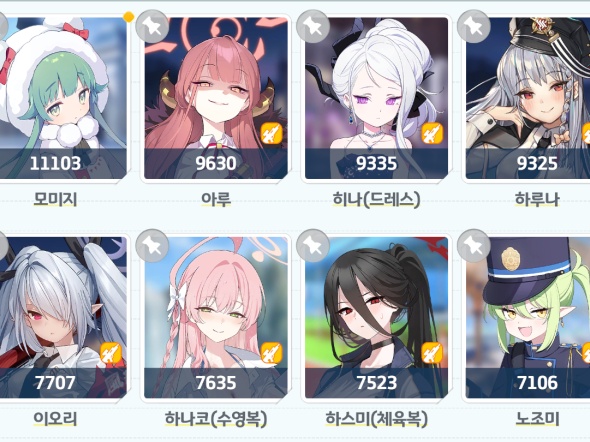Click the orange badge on 히나(드레스) portrait
Image resolution: width=590 pixels, height=442 pixels.
432,133
